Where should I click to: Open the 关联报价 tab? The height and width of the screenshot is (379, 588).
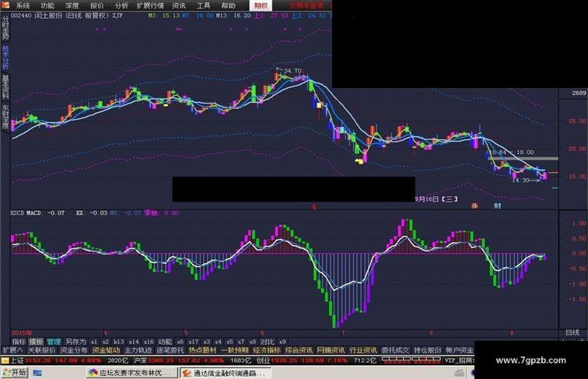click(x=41, y=350)
